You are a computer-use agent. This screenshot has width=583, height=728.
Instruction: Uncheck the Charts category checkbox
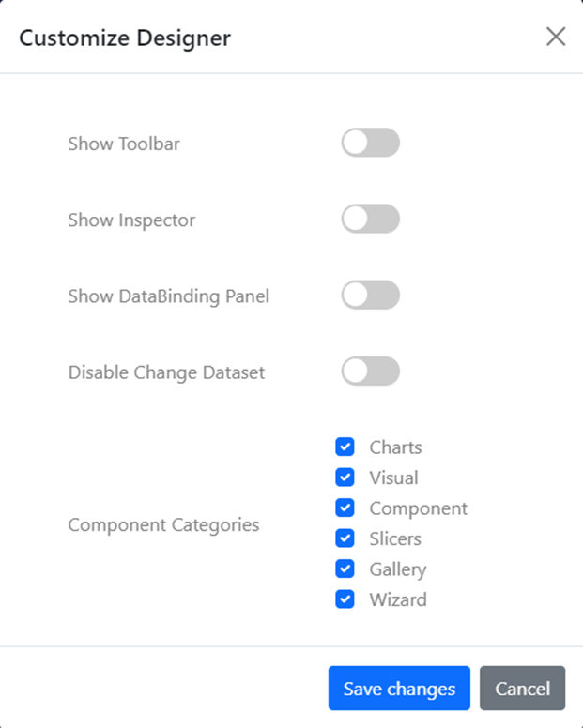tap(345, 447)
